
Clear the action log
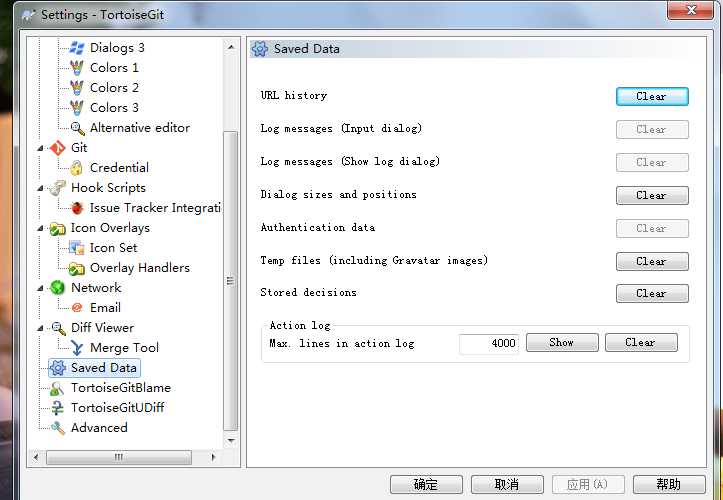(641, 343)
